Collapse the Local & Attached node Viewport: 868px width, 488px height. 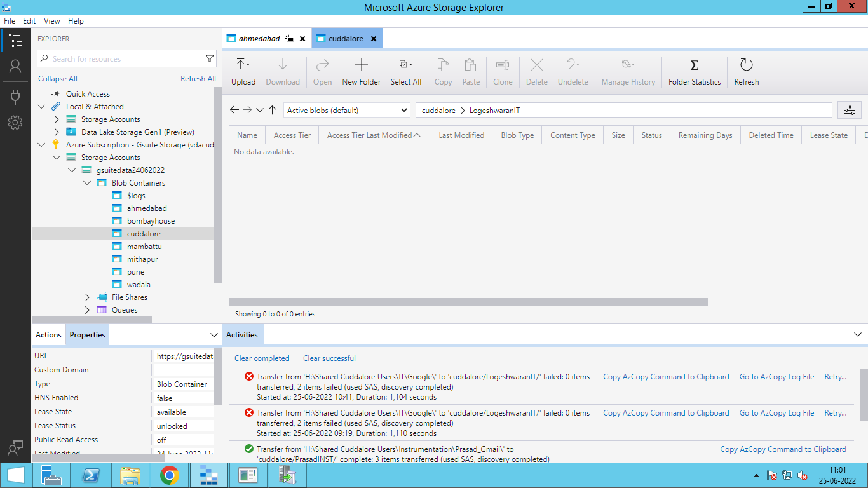(x=42, y=107)
